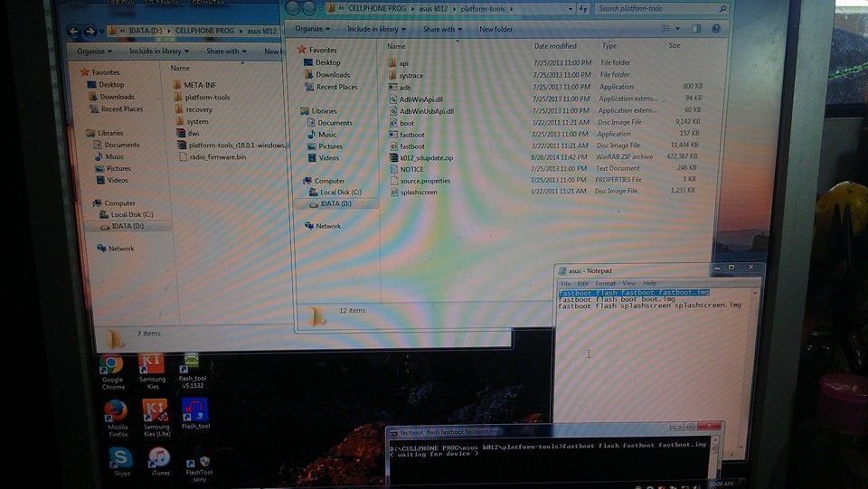Launch Skype from the desktop
Image resolution: width=868 pixels, height=489 pixels.
pos(120,459)
